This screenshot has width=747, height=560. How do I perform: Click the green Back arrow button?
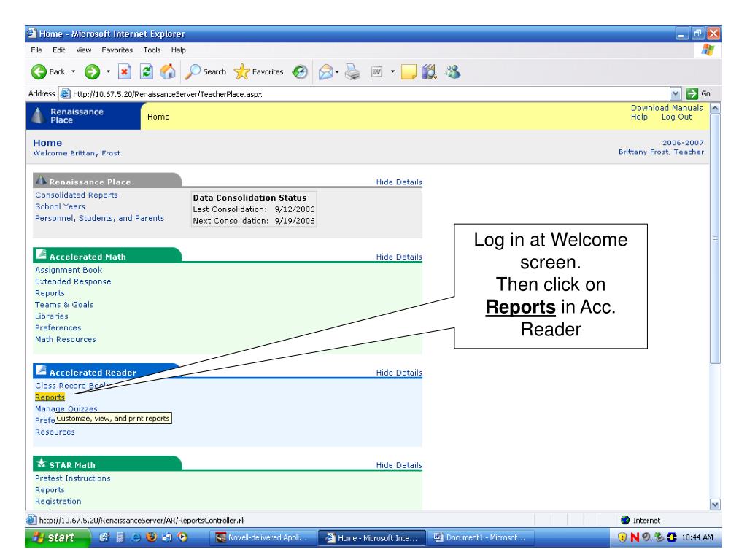(x=39, y=72)
